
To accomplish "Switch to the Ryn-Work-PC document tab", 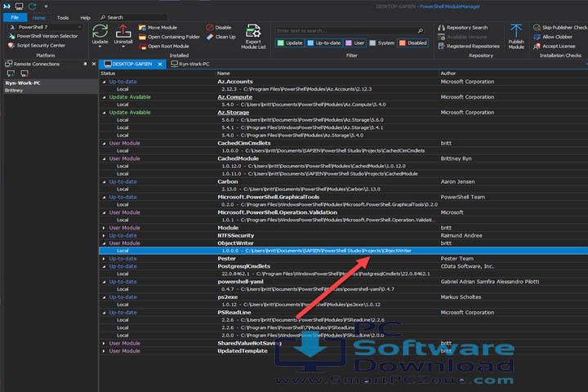I will tap(190, 65).
